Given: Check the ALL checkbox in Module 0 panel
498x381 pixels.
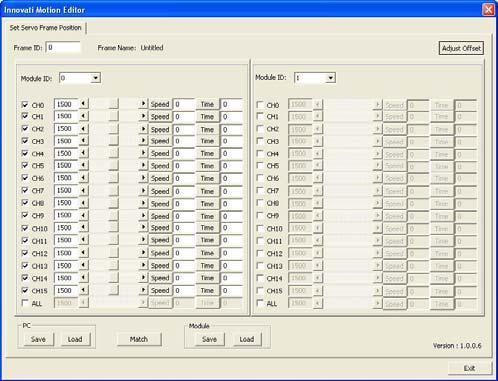Looking at the screenshot, I should click(x=25, y=303).
